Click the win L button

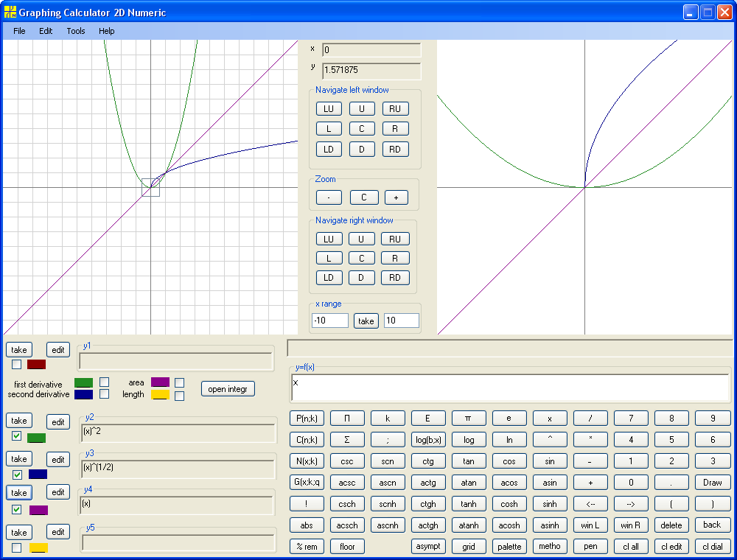[x=590, y=525]
